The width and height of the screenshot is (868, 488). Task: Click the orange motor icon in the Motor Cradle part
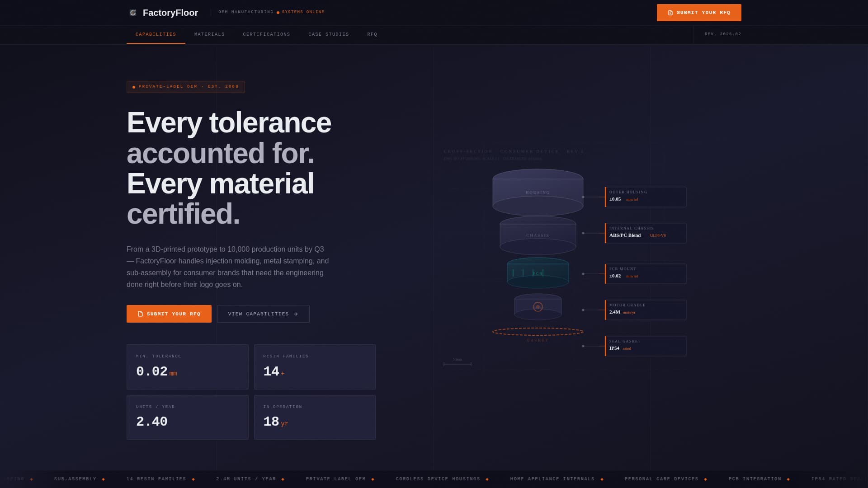[538, 306]
